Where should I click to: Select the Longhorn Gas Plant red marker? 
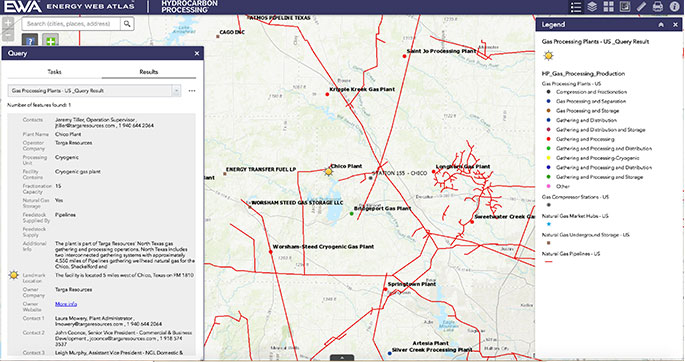coord(434,172)
